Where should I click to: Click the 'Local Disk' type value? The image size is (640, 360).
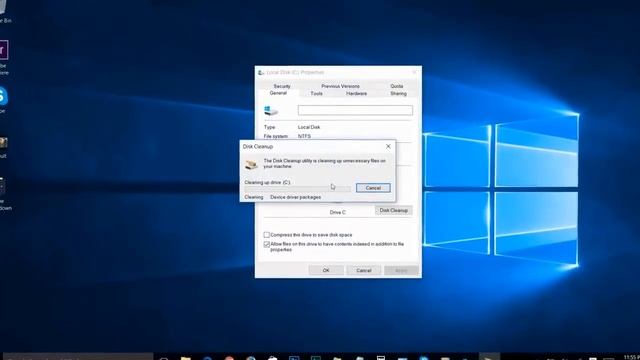point(309,127)
